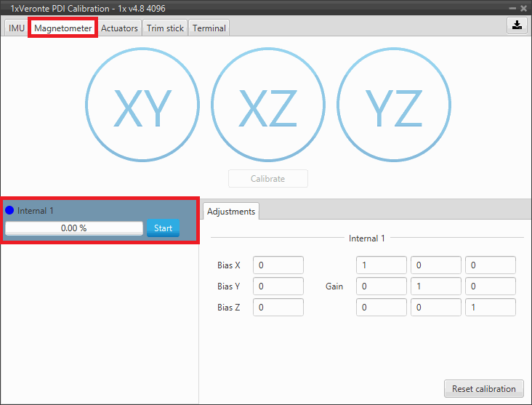The image size is (532, 405).
Task: Switch to the IMU tab
Action: pos(17,28)
